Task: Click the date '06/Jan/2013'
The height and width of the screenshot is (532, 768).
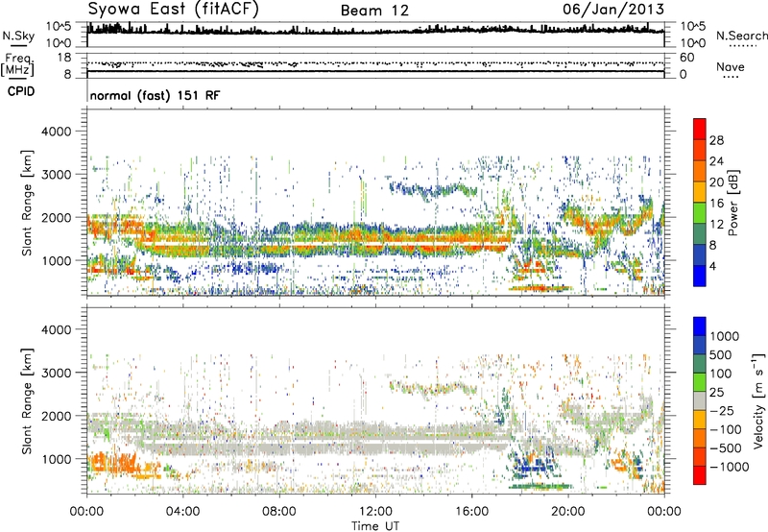Action: coord(613,10)
